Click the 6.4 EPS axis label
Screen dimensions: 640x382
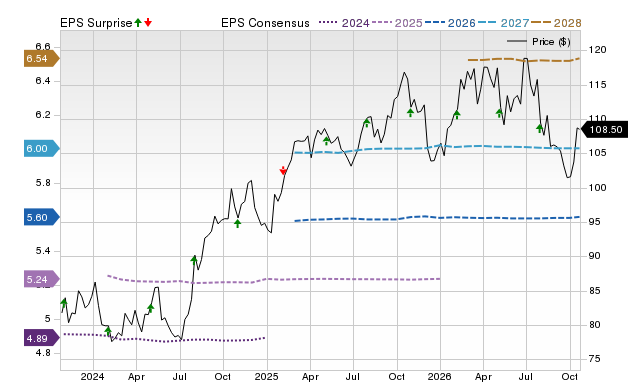point(42,81)
